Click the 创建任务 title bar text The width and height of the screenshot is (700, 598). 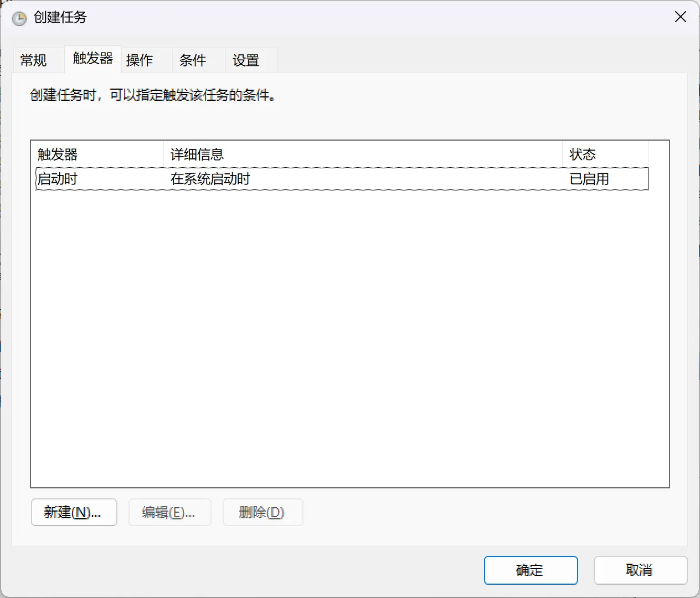[60, 18]
